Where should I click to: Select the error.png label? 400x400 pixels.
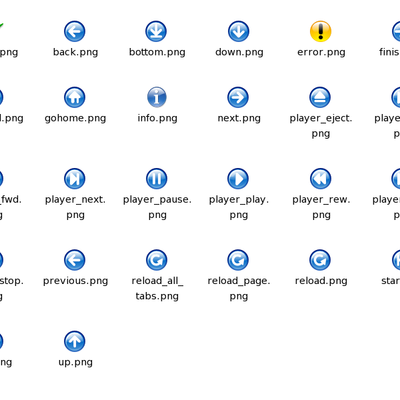(x=321, y=52)
